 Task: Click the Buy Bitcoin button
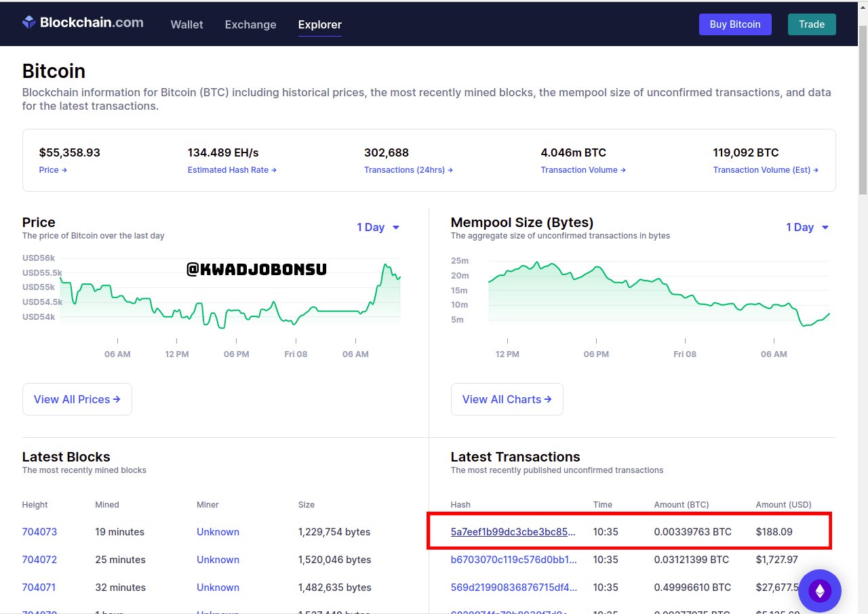(x=735, y=24)
